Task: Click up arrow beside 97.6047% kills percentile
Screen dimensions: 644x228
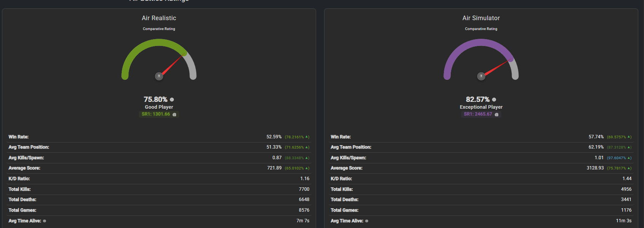Action: tap(629, 158)
